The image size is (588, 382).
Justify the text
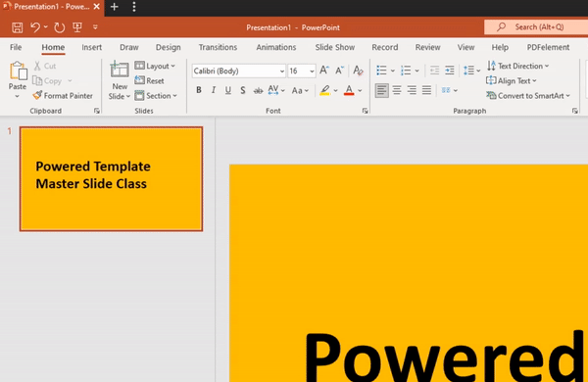click(x=426, y=90)
